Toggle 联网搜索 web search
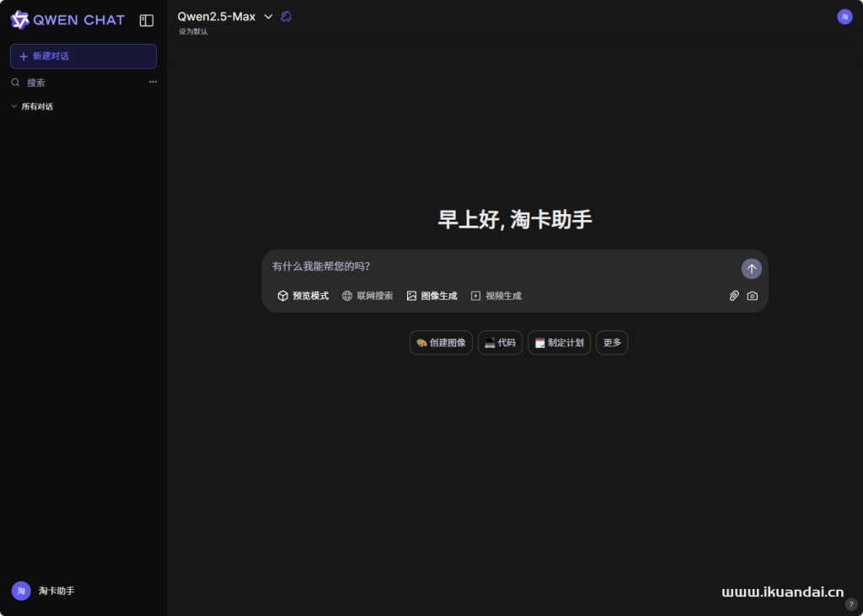863x616 pixels. (367, 296)
